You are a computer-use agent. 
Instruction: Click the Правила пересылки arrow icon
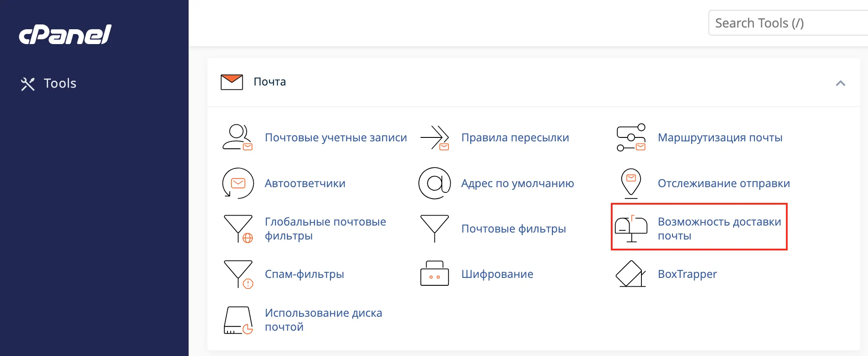(x=434, y=137)
